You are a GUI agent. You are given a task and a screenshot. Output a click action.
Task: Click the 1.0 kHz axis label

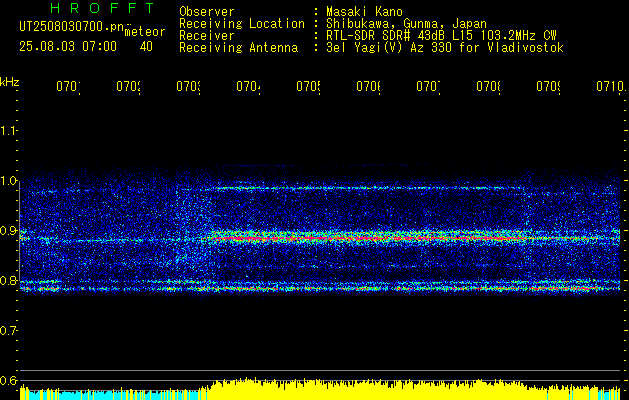[8, 181]
